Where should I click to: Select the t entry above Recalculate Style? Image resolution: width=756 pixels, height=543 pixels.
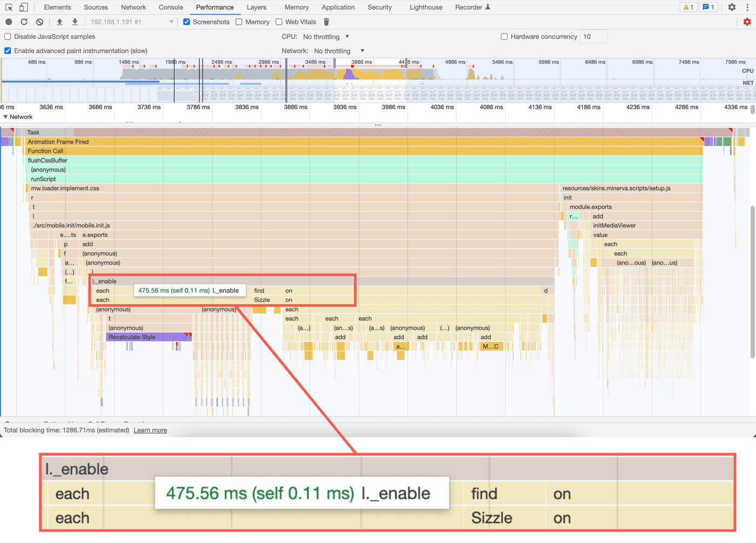click(149, 319)
